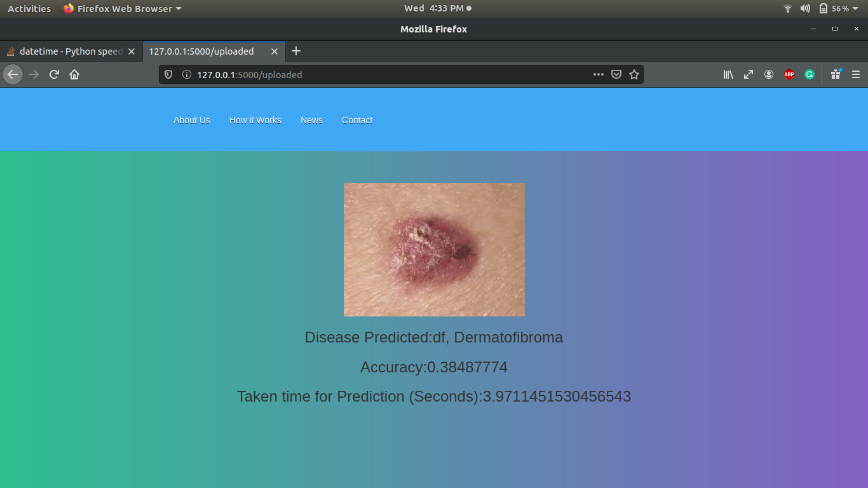Screen dimensions: 868x488
Task: Click Activities in the top bar
Action: 29,8
